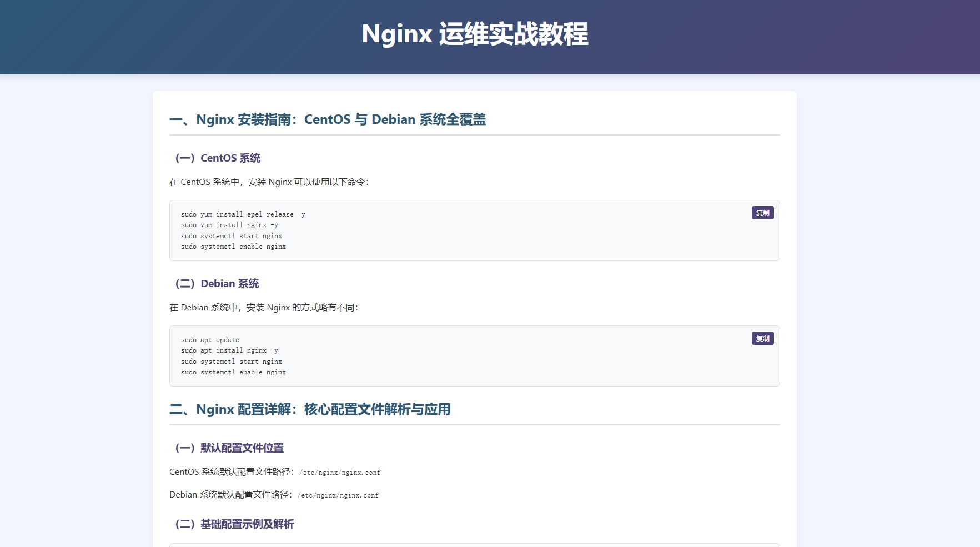Screen dimensions: 980x547
Task: Select the Debian path /etc/nginx/nginx.conf
Action: [338, 495]
